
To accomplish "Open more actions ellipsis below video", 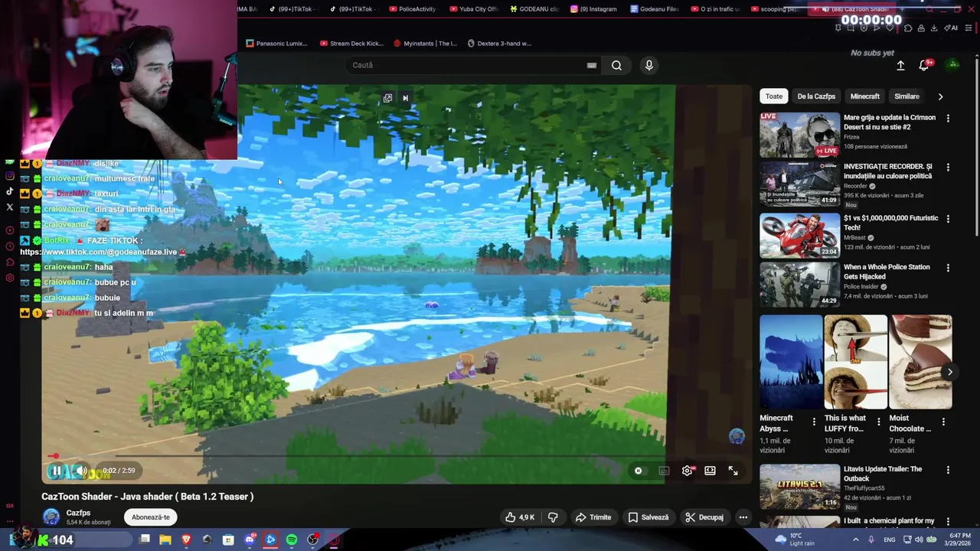I will tap(743, 517).
